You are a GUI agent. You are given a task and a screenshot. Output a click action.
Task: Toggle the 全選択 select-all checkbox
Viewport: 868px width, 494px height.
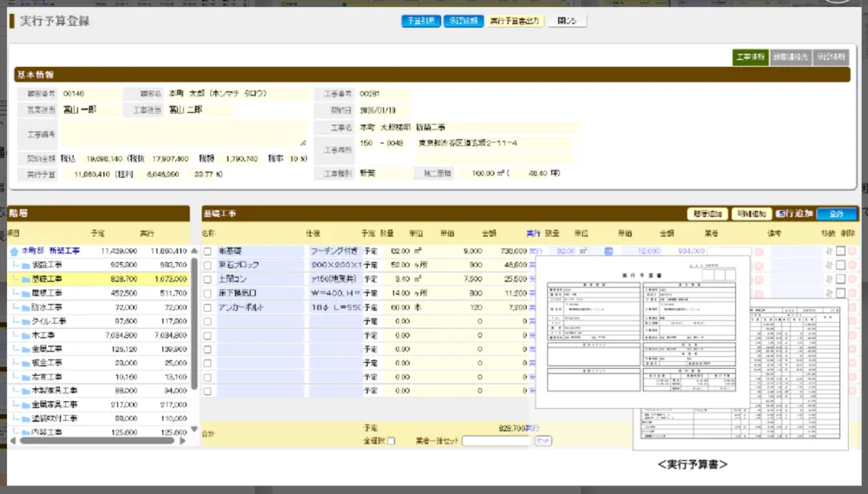click(x=391, y=441)
